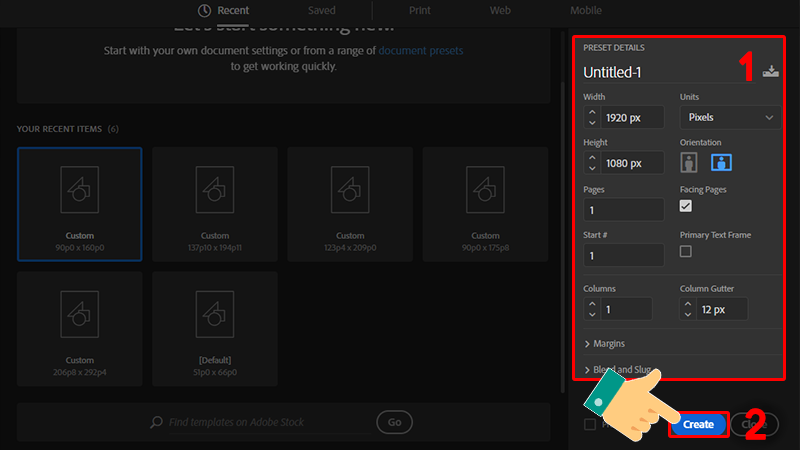Select landscape orientation icon

pyautogui.click(x=722, y=162)
